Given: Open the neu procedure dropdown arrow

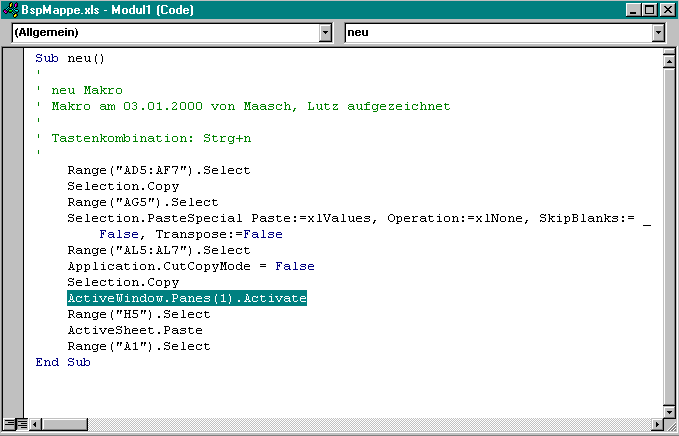Looking at the screenshot, I should pos(658,32).
